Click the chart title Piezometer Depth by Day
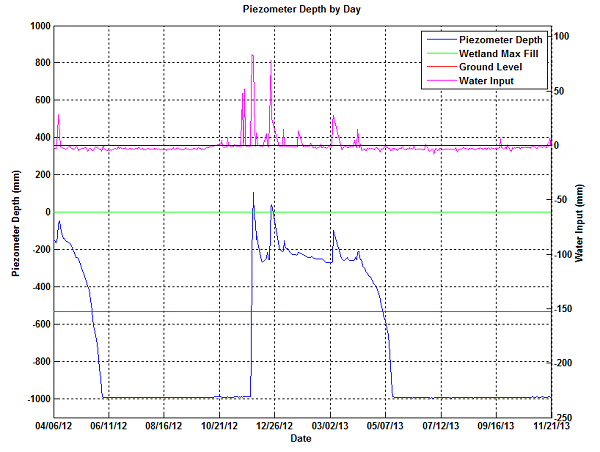The width and height of the screenshot is (600, 452). point(302,9)
